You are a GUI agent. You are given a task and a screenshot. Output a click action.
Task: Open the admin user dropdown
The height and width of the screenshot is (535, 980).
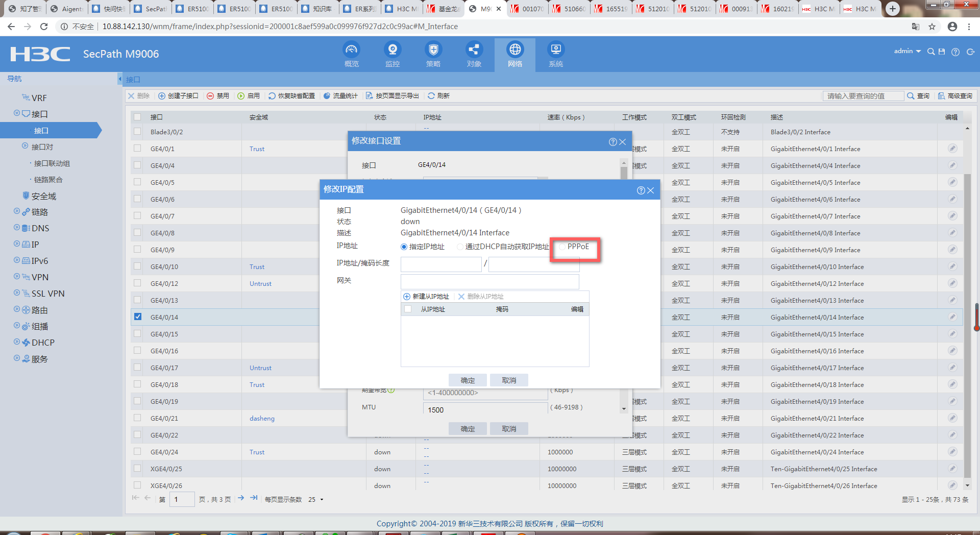coord(907,51)
